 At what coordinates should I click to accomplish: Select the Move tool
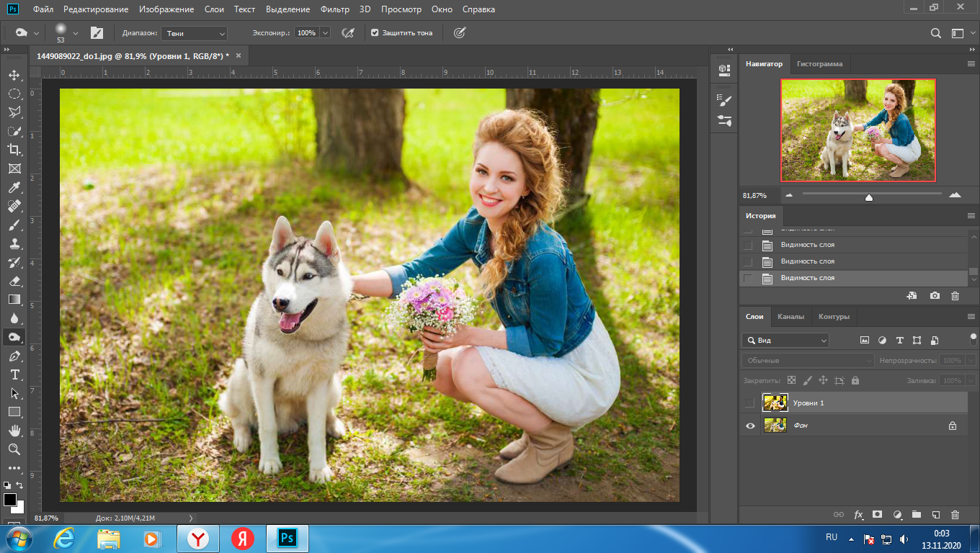pyautogui.click(x=14, y=75)
